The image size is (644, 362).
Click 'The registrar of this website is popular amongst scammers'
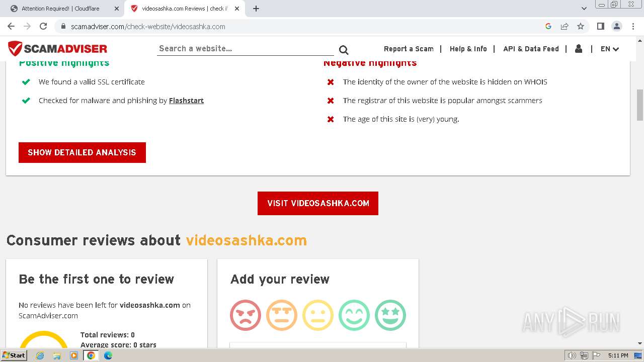pyautogui.click(x=442, y=101)
